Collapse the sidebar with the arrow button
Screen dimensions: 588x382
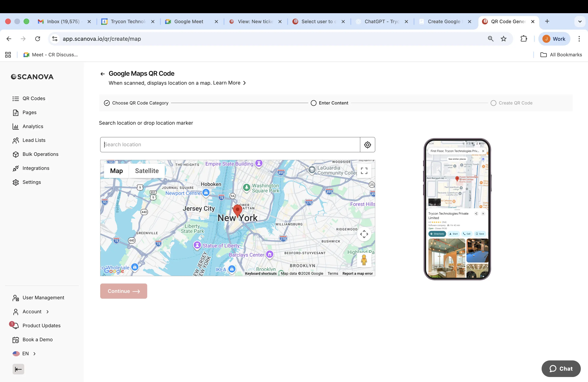(x=18, y=369)
